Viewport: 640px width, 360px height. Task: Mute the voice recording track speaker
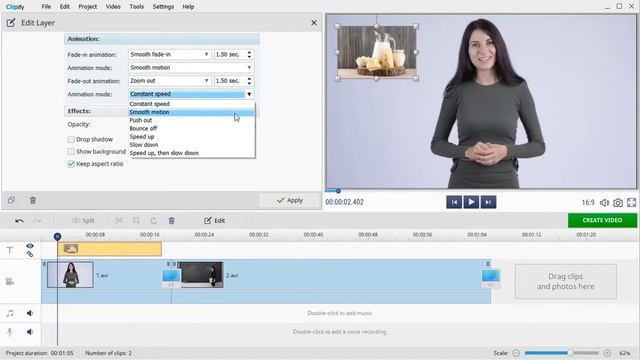(x=30, y=332)
